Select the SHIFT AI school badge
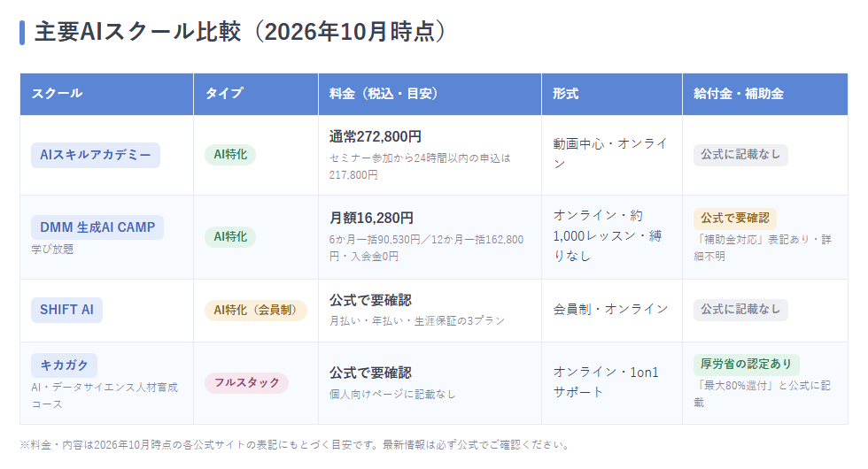This screenshot has width=868, height=469. pos(66,310)
